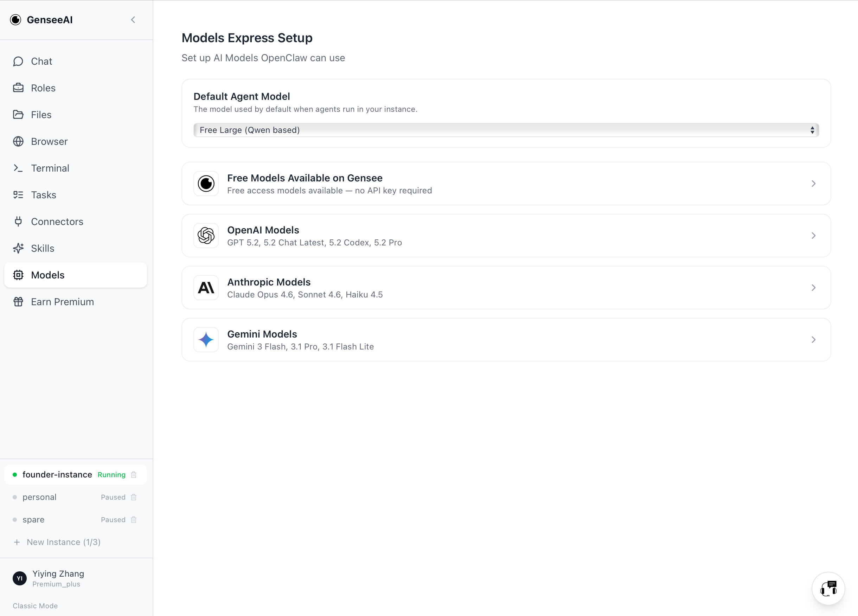Expand the Anthropic Models chevron
The height and width of the screenshot is (616, 858).
tap(813, 288)
